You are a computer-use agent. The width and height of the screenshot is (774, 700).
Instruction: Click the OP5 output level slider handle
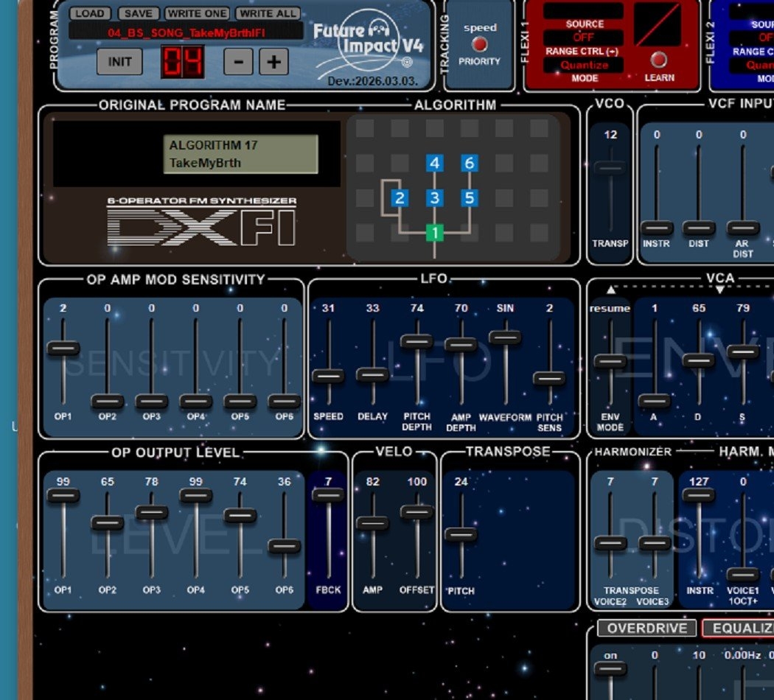point(240,516)
